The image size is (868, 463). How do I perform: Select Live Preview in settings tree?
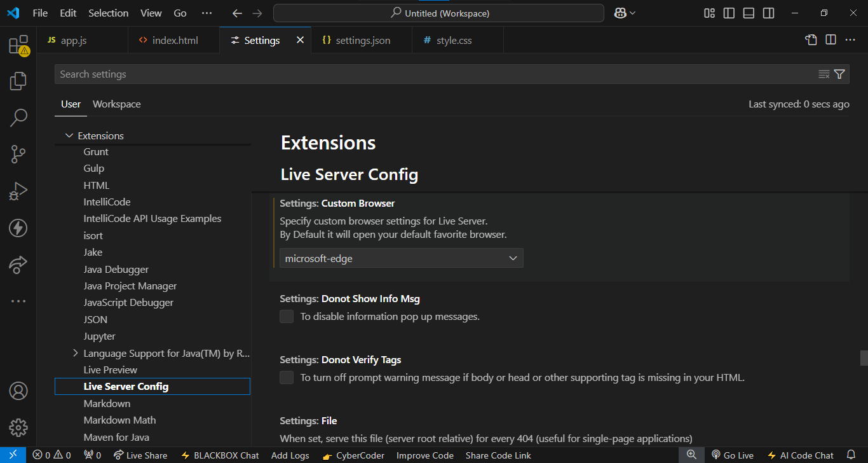click(x=111, y=370)
